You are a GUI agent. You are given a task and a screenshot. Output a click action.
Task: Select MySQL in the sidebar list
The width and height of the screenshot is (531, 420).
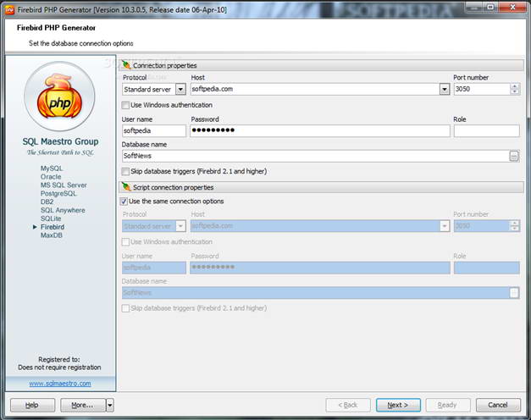(x=52, y=169)
